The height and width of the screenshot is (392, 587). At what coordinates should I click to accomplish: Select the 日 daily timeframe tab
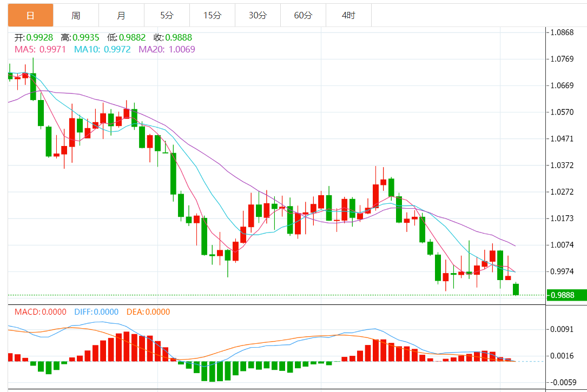pos(30,15)
